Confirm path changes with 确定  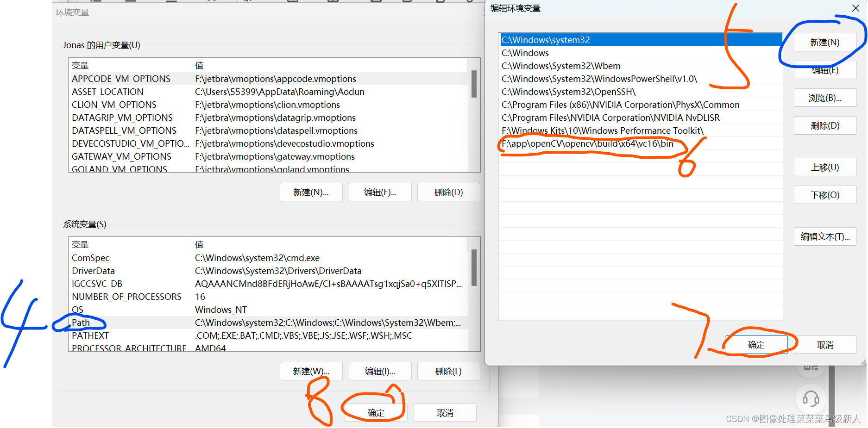click(756, 344)
